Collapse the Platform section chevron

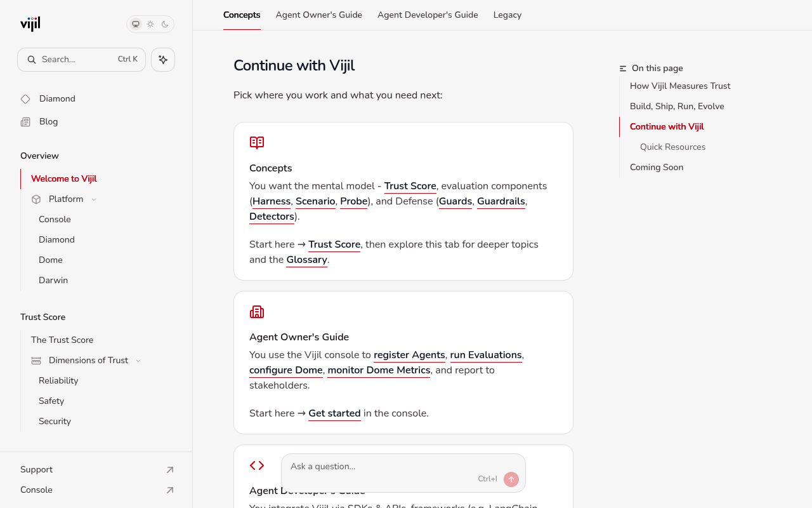pos(94,199)
